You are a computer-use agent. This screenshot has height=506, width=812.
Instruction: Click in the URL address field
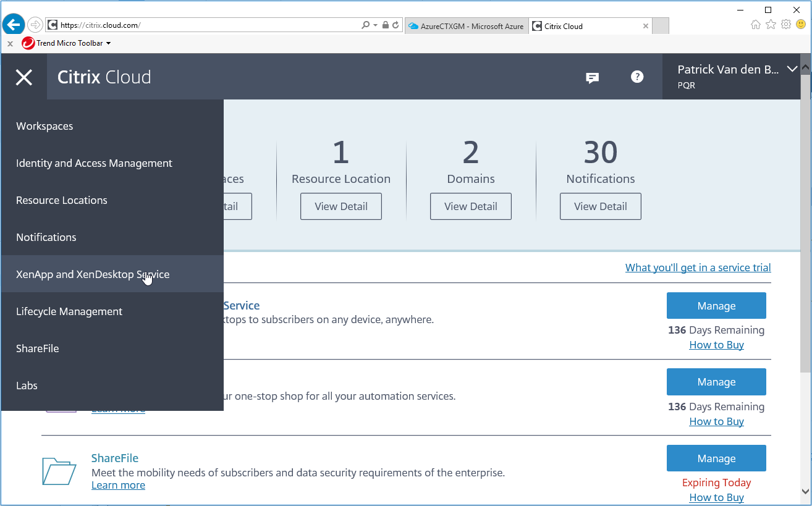click(204, 25)
